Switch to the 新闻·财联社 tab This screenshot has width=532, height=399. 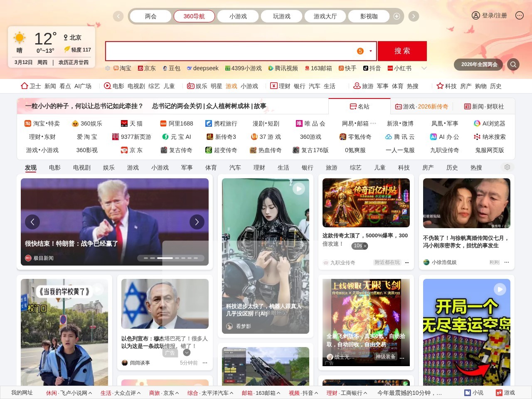tap(484, 106)
